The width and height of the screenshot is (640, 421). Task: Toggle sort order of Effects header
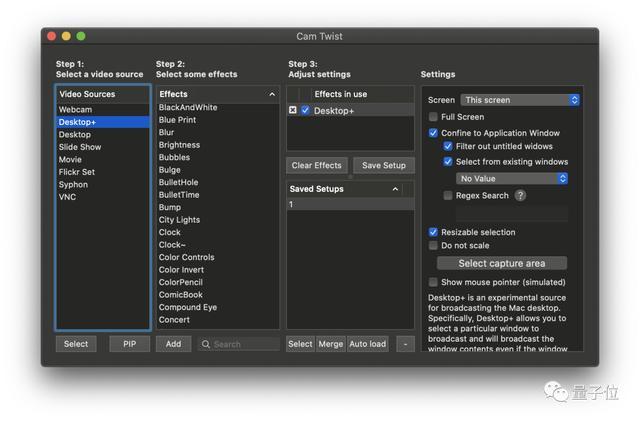pos(272,94)
